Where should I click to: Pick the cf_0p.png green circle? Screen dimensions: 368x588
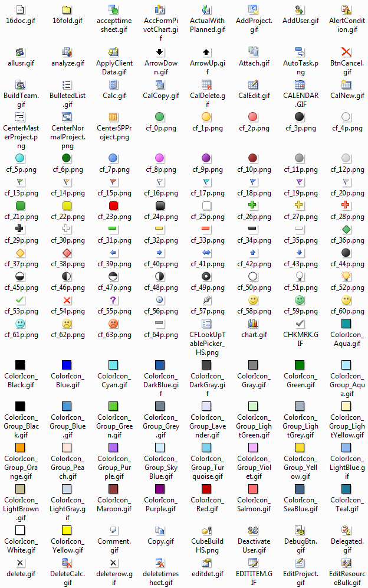pyautogui.click(x=160, y=117)
